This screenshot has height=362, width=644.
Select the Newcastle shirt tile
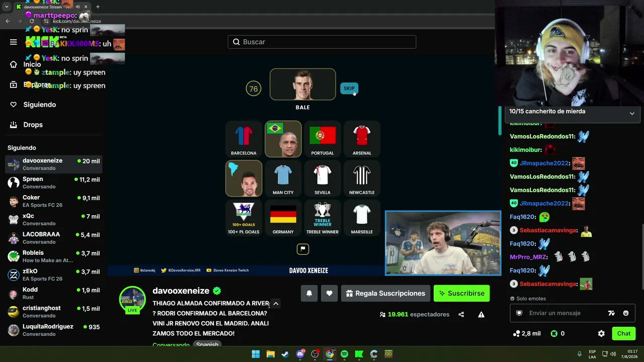362,178
